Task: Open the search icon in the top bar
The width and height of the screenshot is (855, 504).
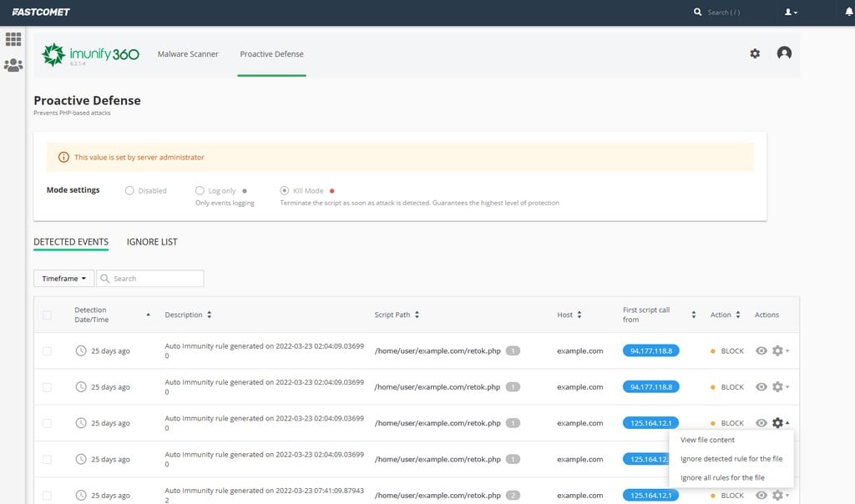Action: point(699,12)
